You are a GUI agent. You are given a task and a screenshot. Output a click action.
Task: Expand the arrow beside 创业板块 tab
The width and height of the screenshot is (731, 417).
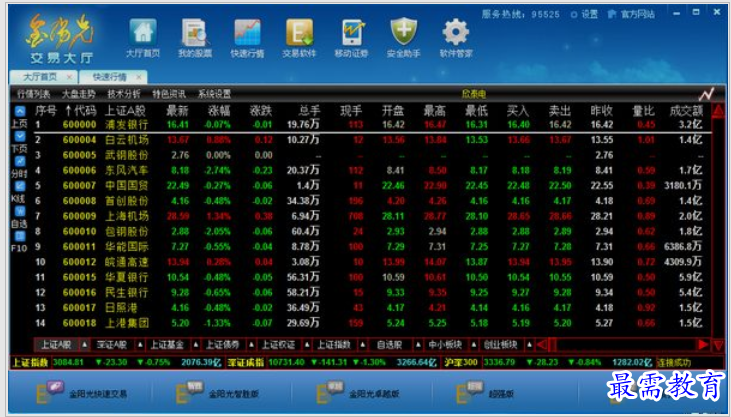pos(529,345)
